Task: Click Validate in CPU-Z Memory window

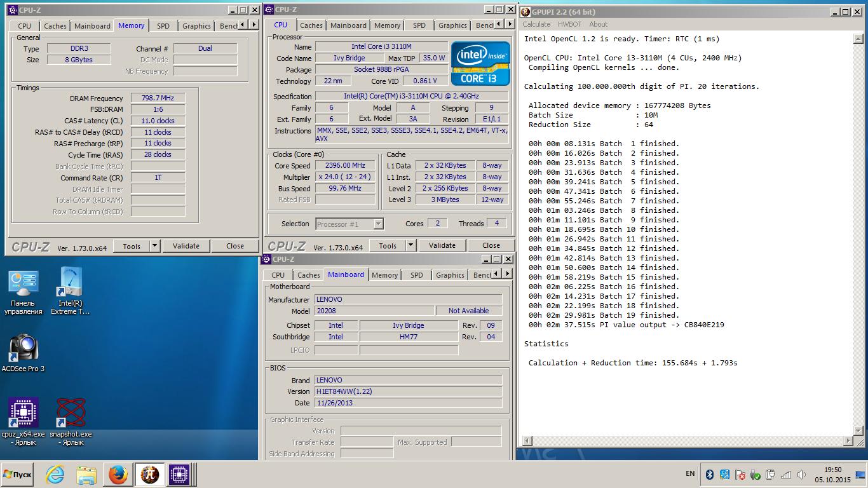Action: click(186, 246)
